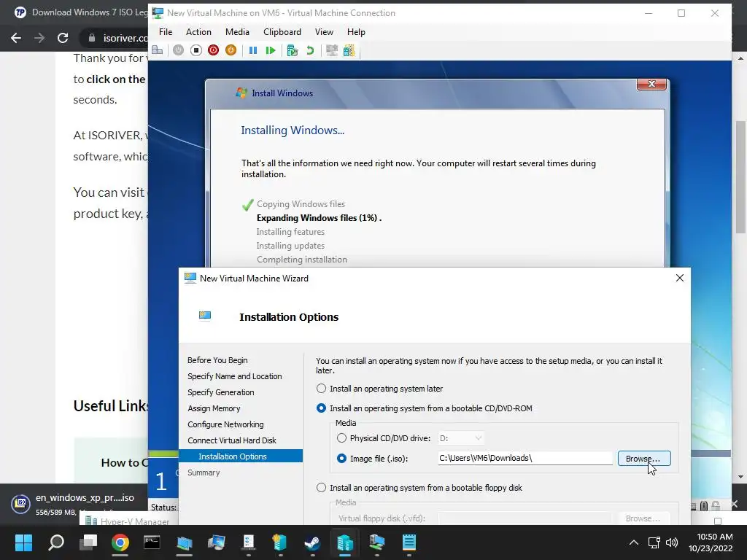747x560 pixels.
Task: Click the network tray icon
Action: [x=654, y=542]
